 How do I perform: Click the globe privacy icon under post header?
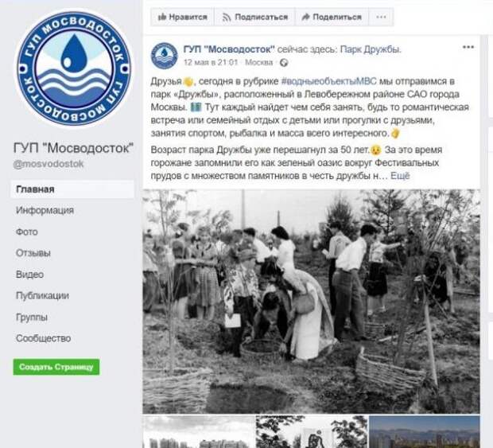284,63
